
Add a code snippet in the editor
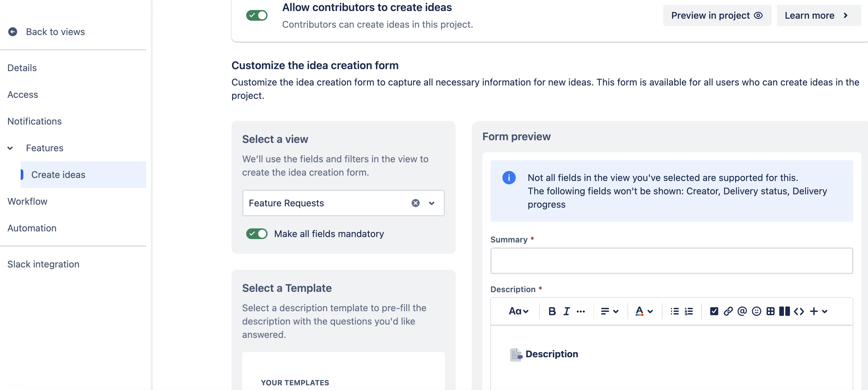(798, 311)
